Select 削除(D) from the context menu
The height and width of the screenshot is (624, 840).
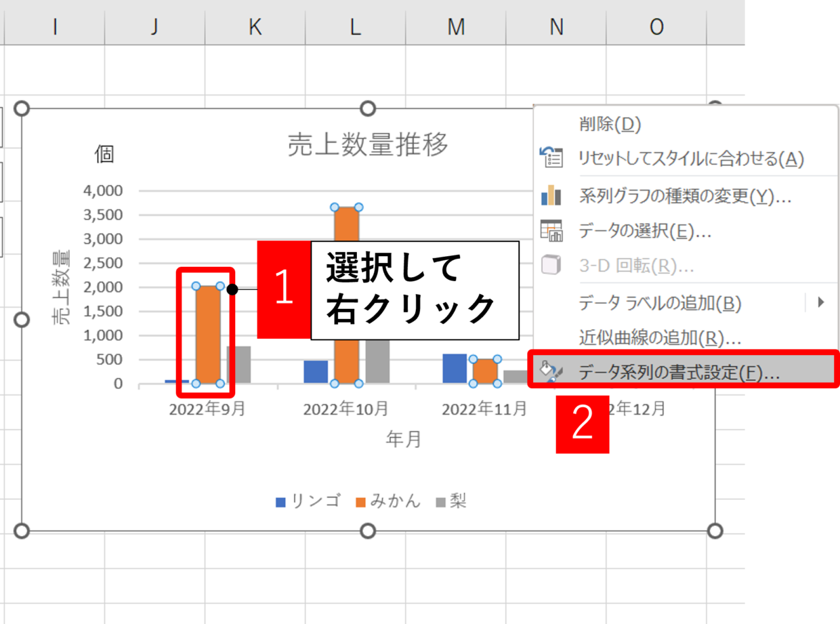[x=610, y=124]
